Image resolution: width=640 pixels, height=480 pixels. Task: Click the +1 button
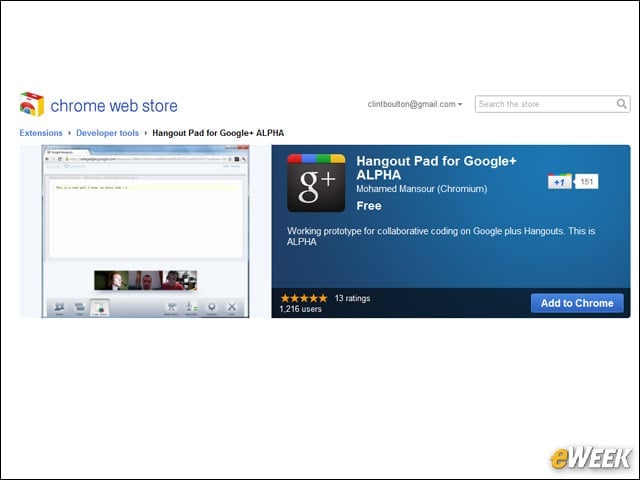(560, 182)
